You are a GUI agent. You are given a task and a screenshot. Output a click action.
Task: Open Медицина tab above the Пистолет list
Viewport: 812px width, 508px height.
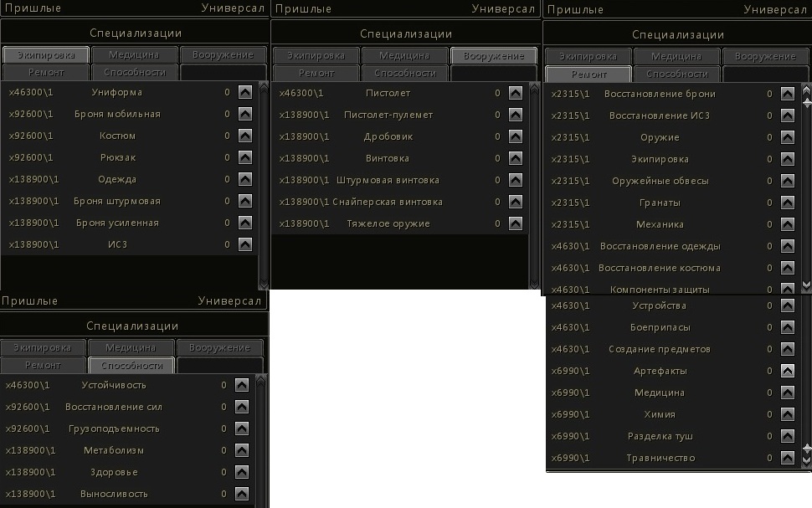point(404,55)
